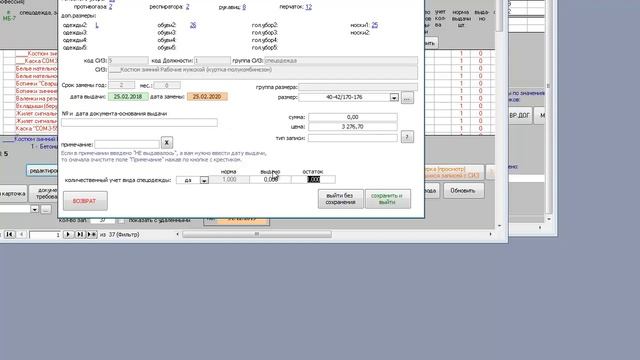Click the перчаток size link 12
This screenshot has height=360, width=640.
[309, 7]
